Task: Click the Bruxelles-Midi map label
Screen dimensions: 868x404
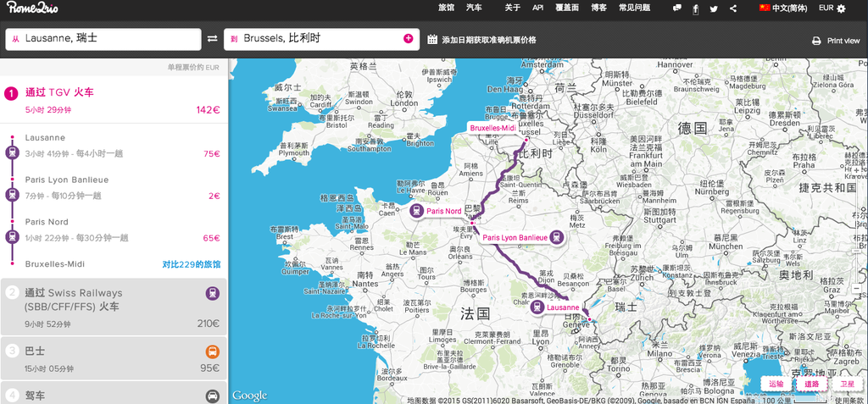Action: click(492, 128)
